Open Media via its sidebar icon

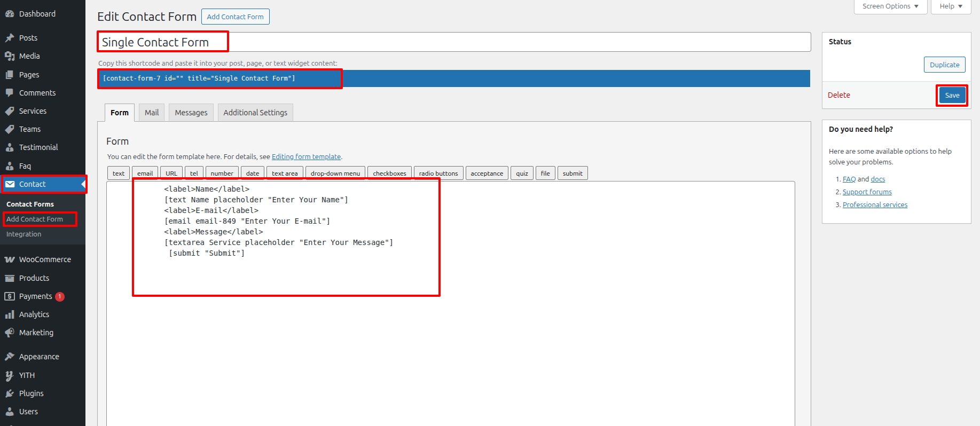pyautogui.click(x=10, y=56)
